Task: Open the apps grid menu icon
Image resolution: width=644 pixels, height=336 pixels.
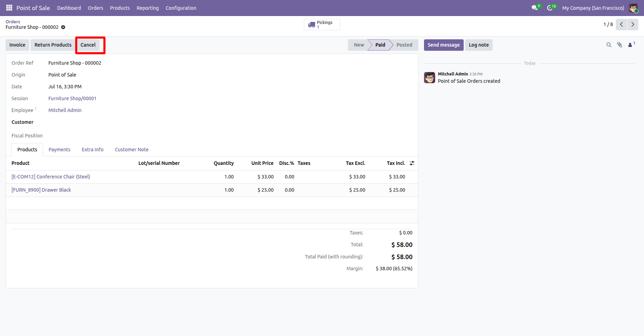Action: (x=9, y=8)
